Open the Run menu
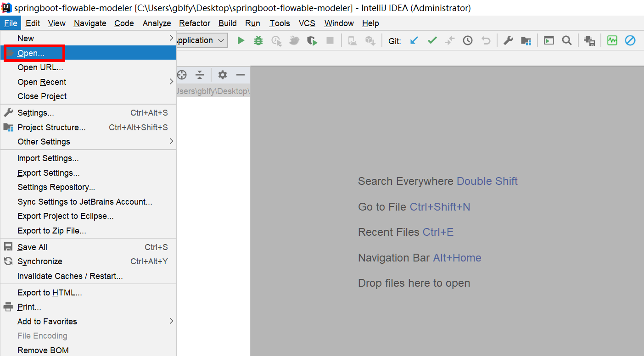This screenshot has width=644, height=356. click(x=252, y=23)
